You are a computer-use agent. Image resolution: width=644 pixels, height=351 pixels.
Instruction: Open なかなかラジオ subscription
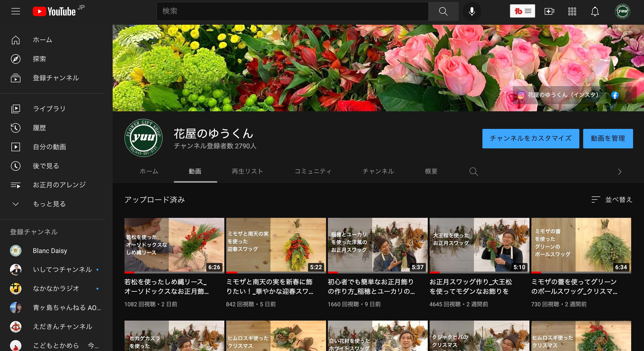(x=53, y=289)
